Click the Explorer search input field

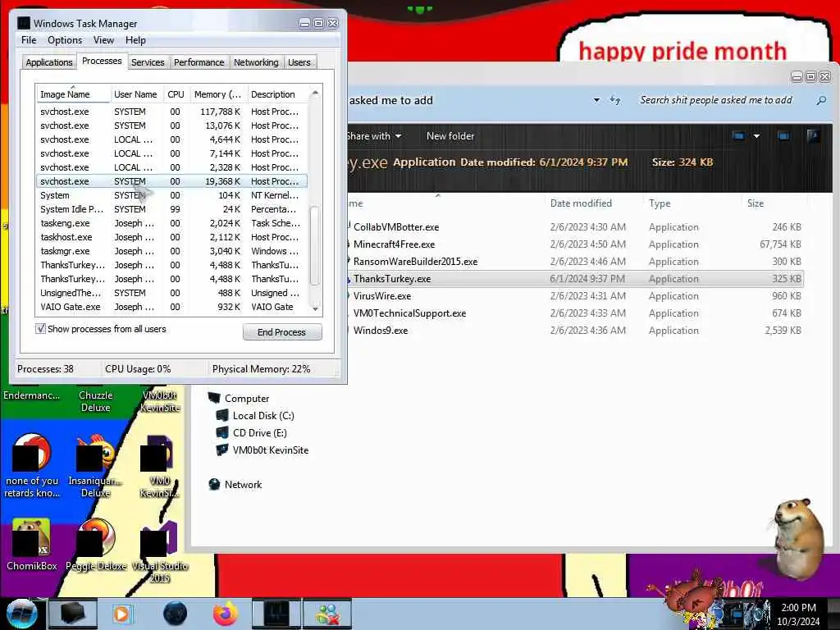click(724, 100)
